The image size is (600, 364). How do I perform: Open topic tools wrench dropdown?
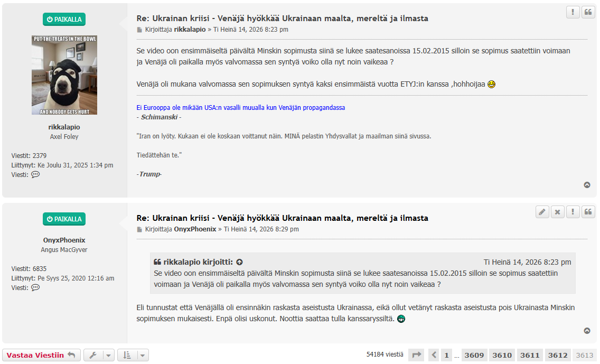pyautogui.click(x=99, y=355)
